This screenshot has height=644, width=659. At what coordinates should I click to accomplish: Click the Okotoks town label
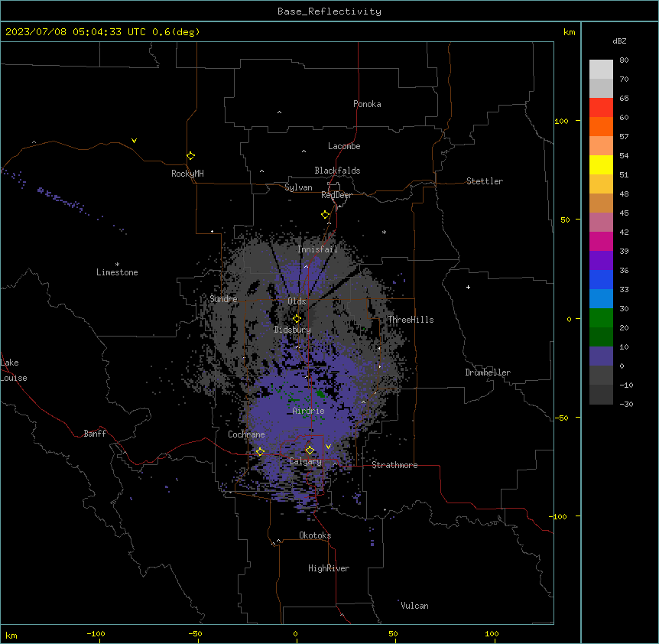pyautogui.click(x=315, y=535)
